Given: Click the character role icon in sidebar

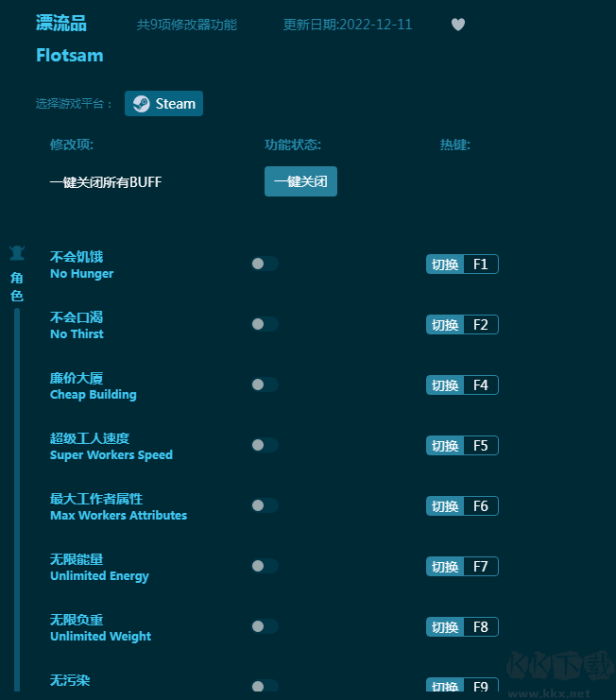Looking at the screenshot, I should click(17, 253).
